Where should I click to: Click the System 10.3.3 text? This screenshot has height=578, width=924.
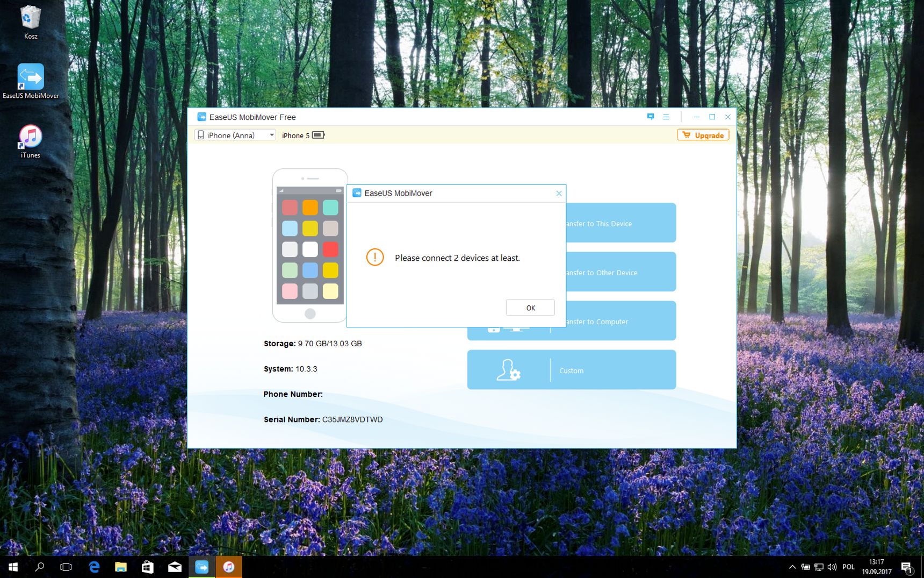291,369
